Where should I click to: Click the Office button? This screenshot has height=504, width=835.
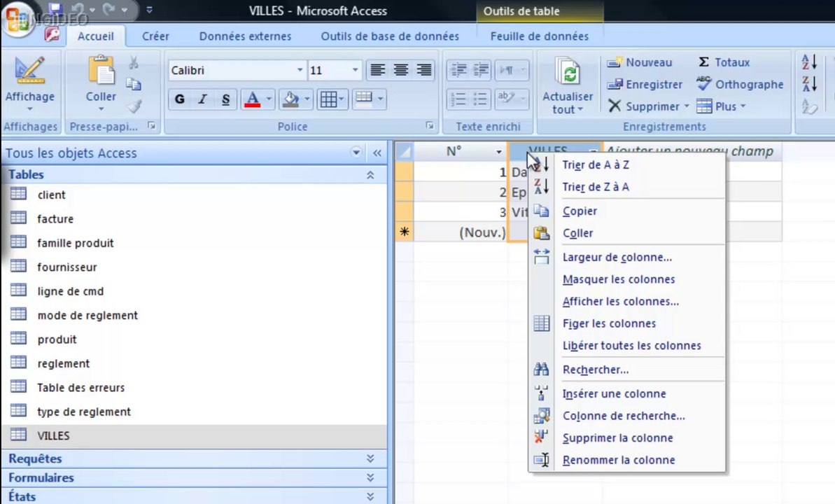coord(17,20)
